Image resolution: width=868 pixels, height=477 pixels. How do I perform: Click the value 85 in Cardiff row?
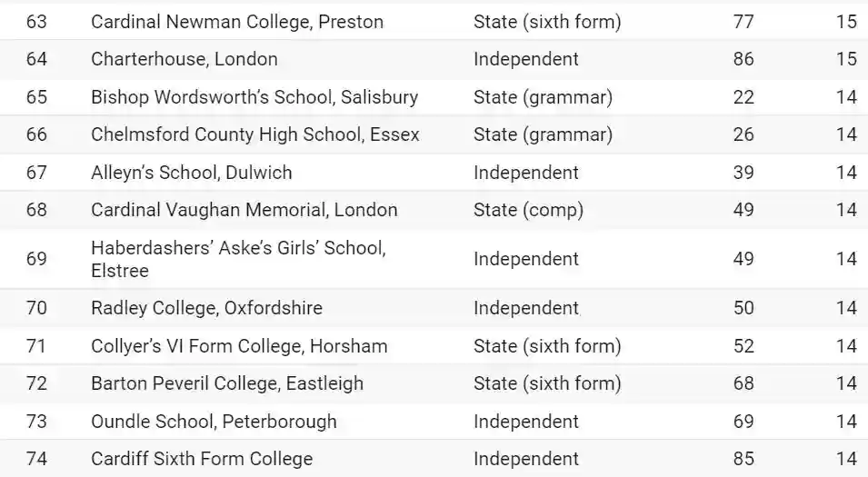[x=743, y=459]
